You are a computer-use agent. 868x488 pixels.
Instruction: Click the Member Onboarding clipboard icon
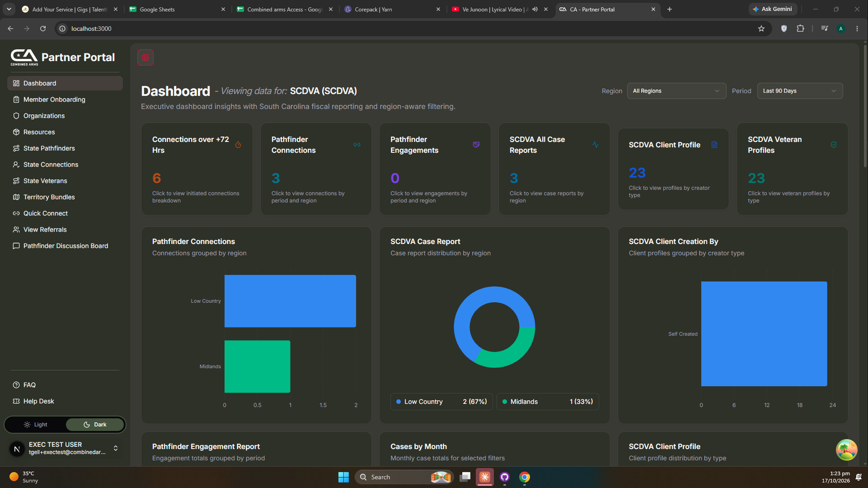coord(16,100)
